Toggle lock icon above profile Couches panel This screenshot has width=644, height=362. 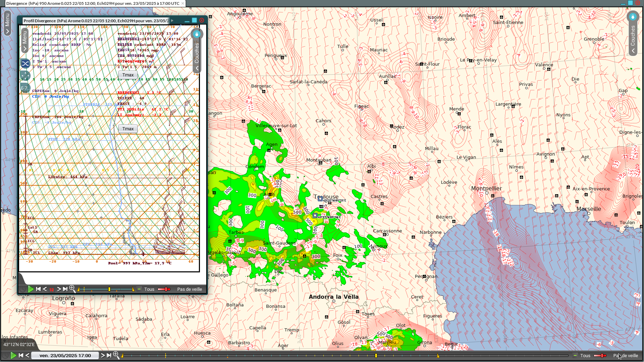[197, 34]
